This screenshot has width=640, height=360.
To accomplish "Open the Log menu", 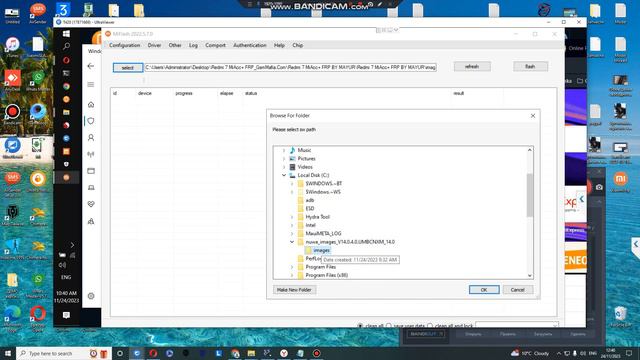I will [193, 45].
